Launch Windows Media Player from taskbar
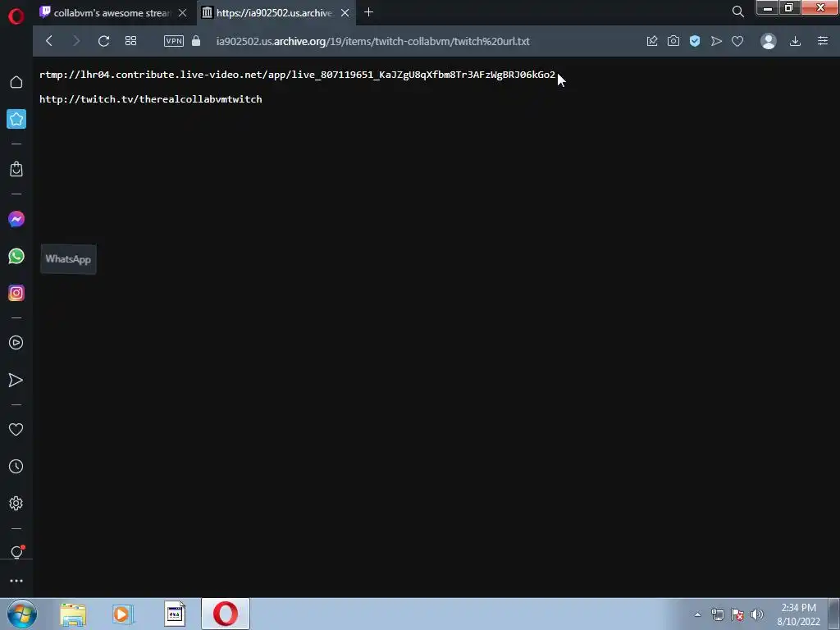 pos(123,614)
